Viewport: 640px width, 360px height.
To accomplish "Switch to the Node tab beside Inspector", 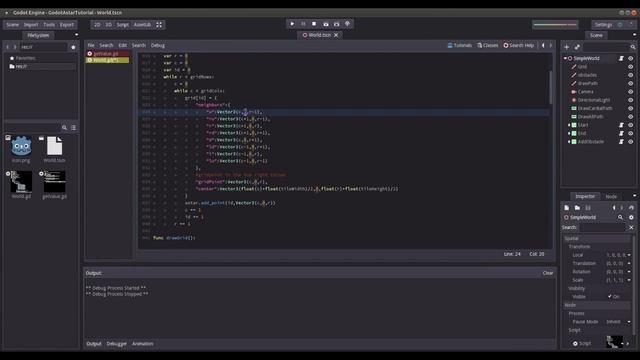I will pyautogui.click(x=611, y=197).
